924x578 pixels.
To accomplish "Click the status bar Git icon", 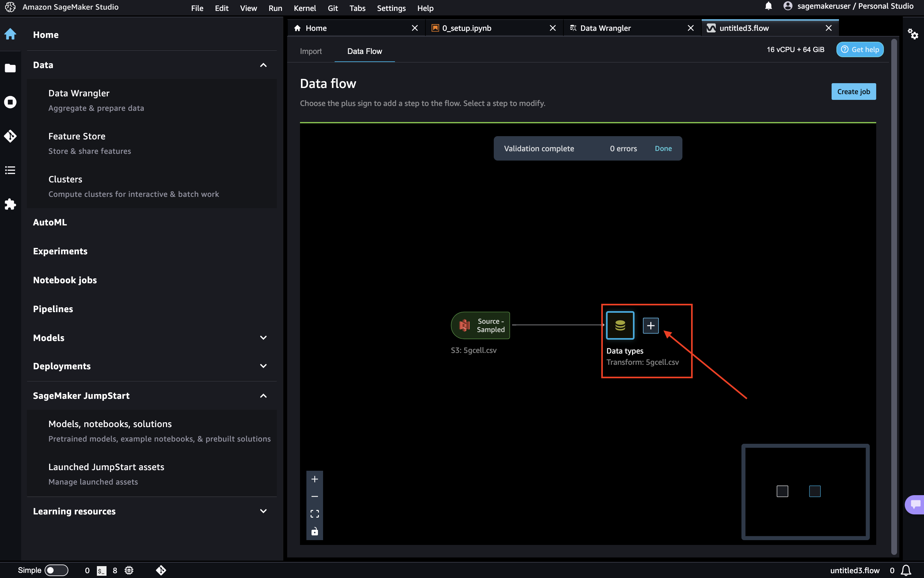I will 161,570.
